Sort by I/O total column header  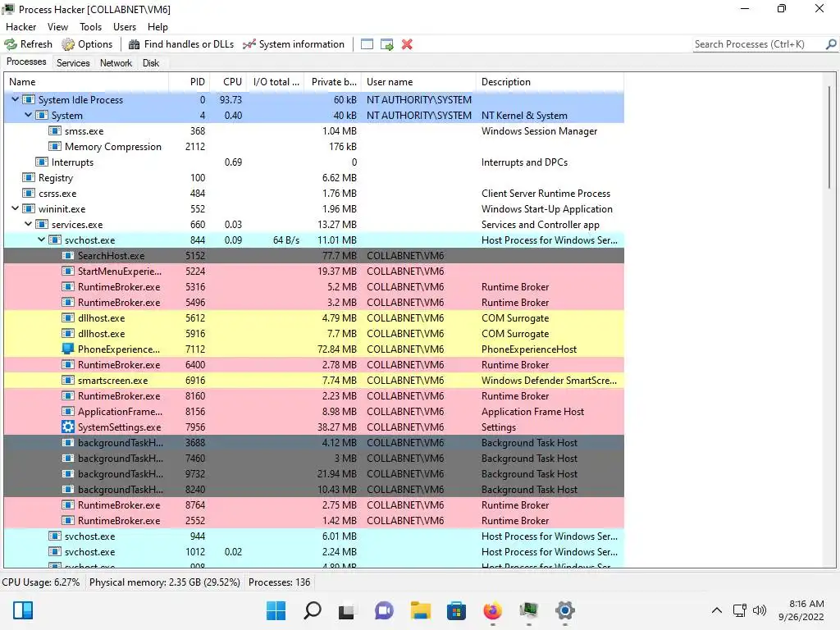tap(276, 82)
